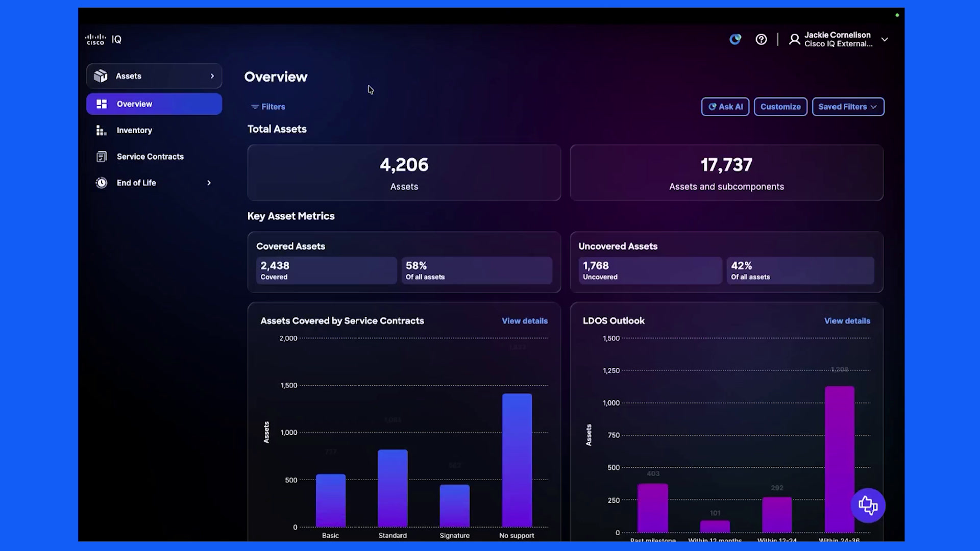The image size is (980, 551).
Task: Open the AI assistant icon in header
Action: point(735,39)
